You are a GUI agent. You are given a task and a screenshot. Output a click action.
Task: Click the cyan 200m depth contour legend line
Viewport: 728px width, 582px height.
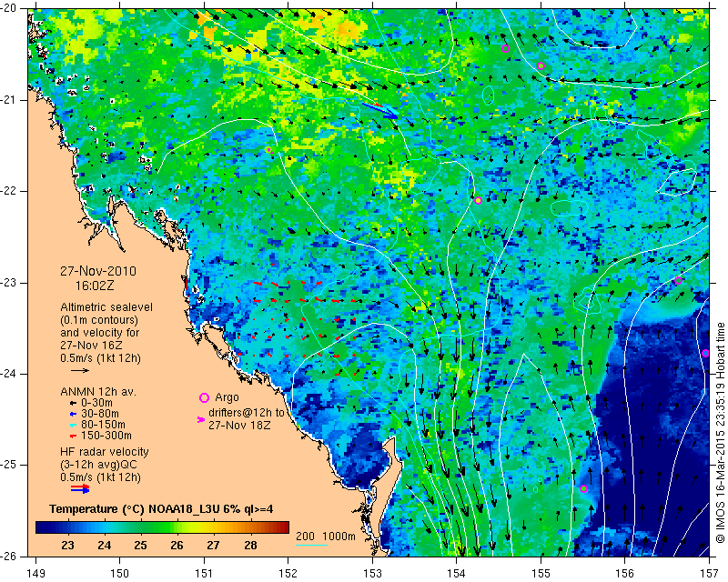(x=311, y=545)
